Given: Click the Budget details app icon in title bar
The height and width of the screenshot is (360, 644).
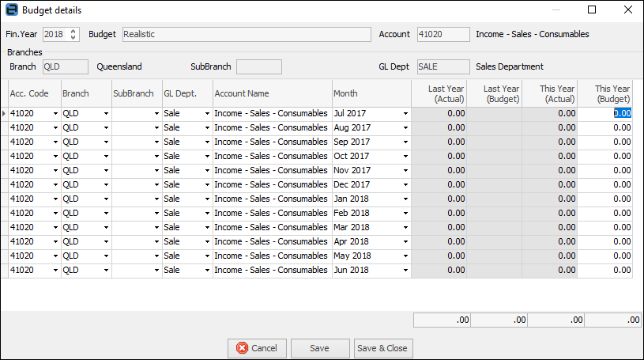Looking at the screenshot, I should point(11,10).
